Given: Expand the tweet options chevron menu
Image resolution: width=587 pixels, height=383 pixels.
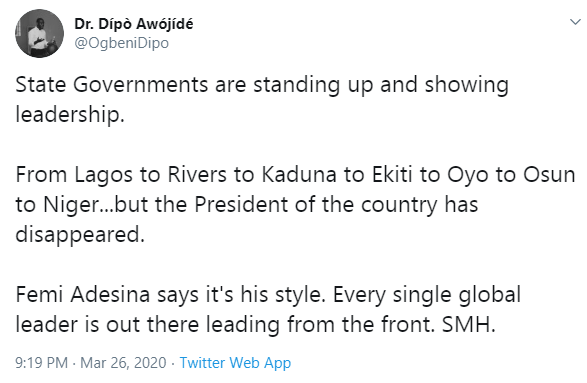Looking at the screenshot, I should click(x=575, y=22).
